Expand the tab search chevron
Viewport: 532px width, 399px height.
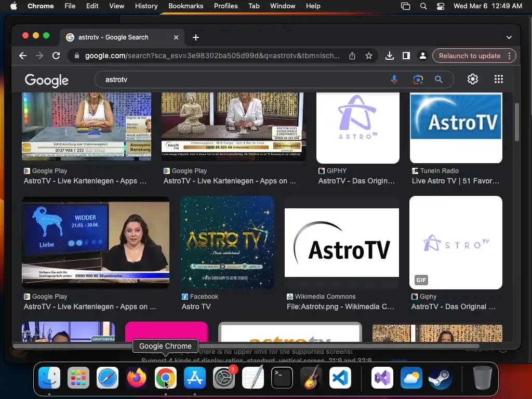(x=509, y=37)
